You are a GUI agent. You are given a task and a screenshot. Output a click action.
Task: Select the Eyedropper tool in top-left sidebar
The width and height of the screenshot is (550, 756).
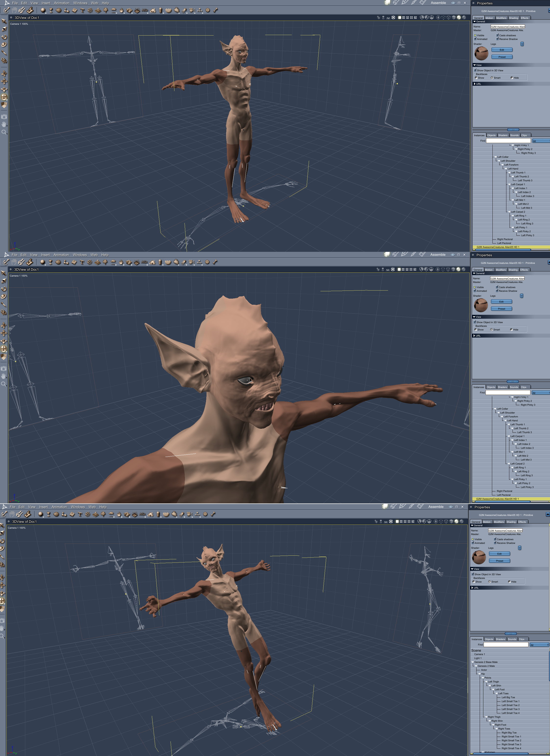4,52
